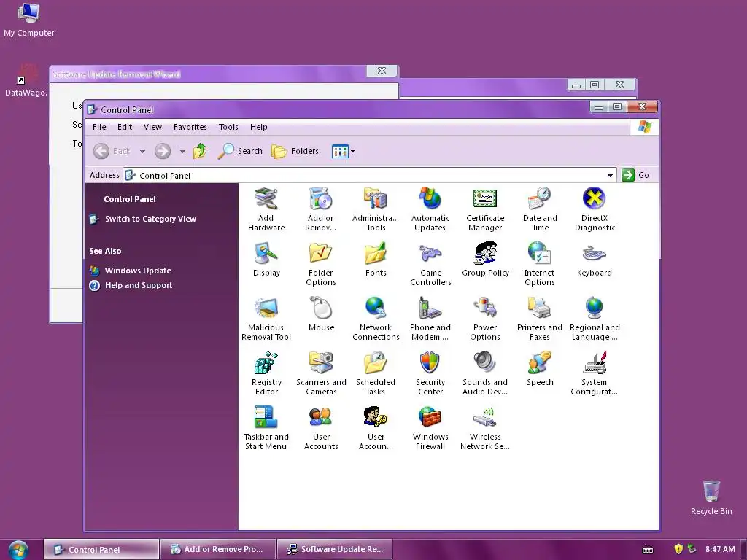Open Folder Options
The image size is (747, 560).
click(321, 264)
